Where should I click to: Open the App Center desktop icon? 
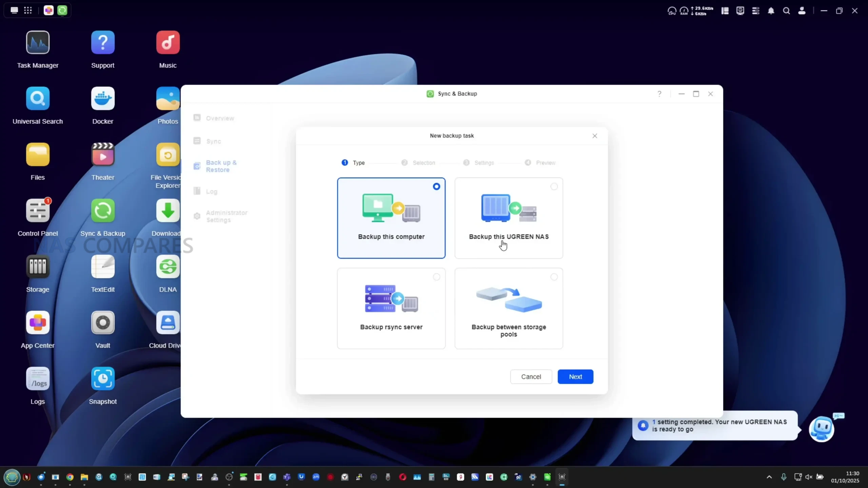(x=38, y=323)
